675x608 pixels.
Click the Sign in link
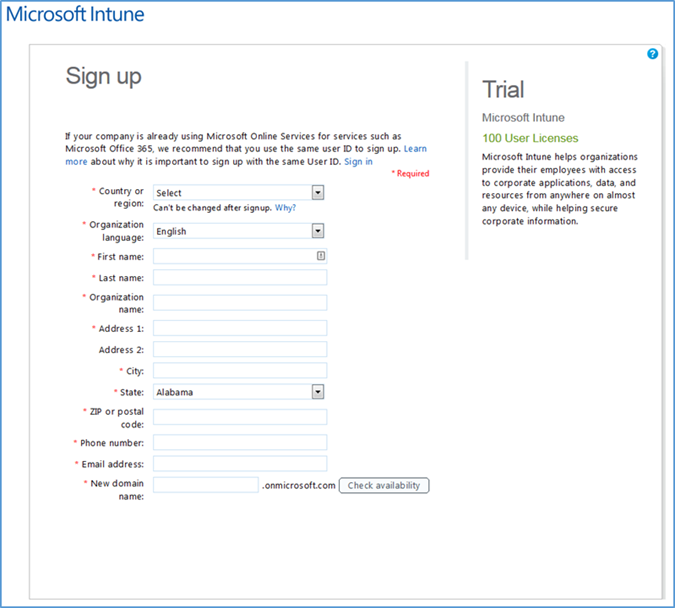click(358, 161)
